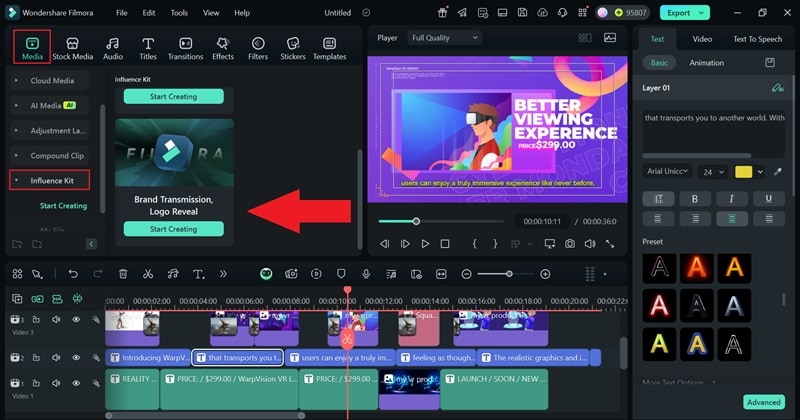Viewport: 800px width, 420px height.
Task: Toggle visibility of Video 3 track
Action: click(x=76, y=319)
